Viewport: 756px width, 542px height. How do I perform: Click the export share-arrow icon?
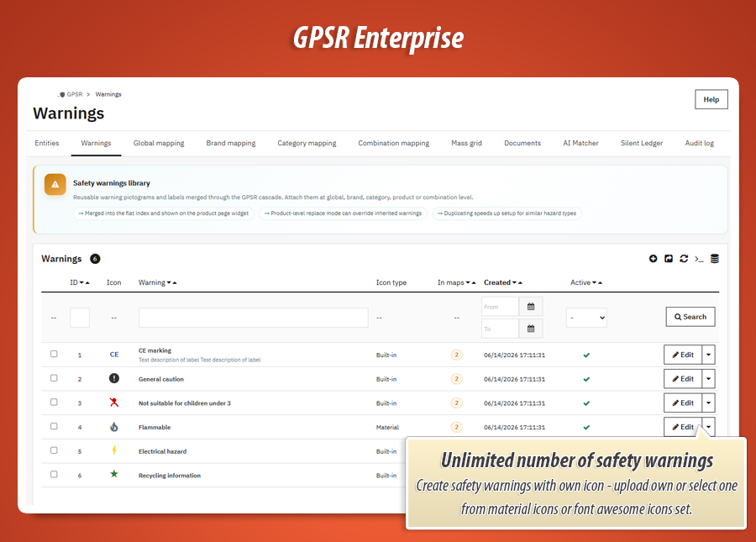pyautogui.click(x=669, y=259)
